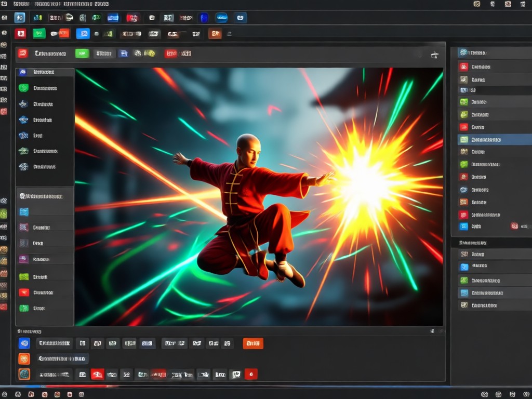Click the red square icon starting the second toolbar row
Viewport: 532px width, 399px height.
click(20, 34)
